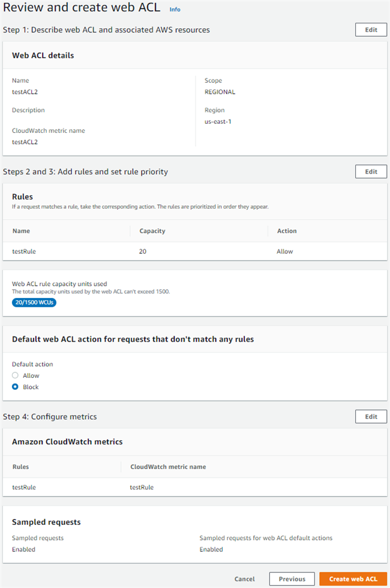Image resolution: width=390 pixels, height=588 pixels.
Task: Click the blue 20/1500 WCUs badge
Action: point(34,303)
